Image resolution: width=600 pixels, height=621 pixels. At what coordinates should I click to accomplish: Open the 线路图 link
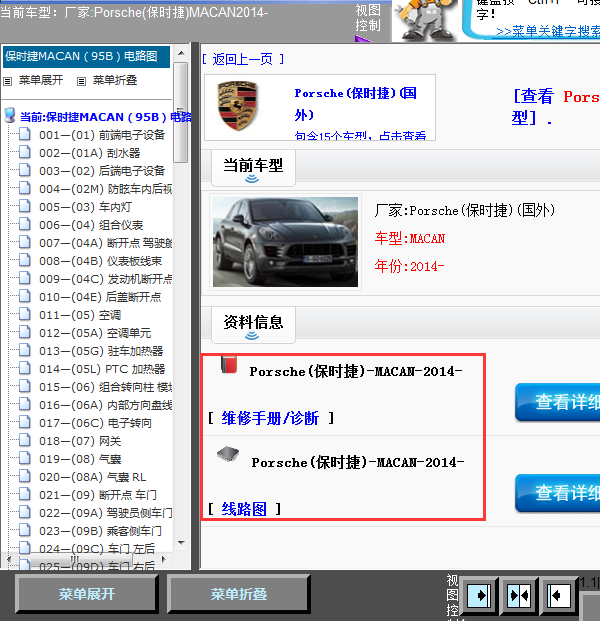[x=244, y=509]
